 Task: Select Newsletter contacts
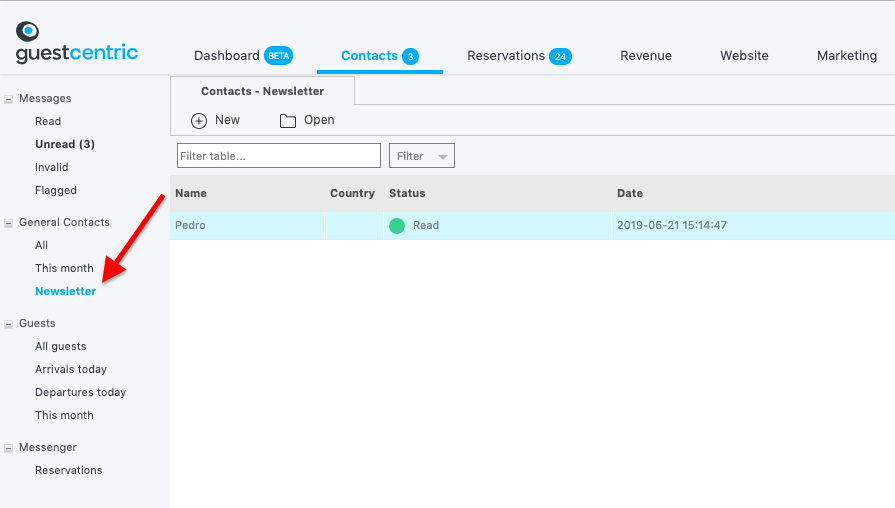(x=66, y=291)
